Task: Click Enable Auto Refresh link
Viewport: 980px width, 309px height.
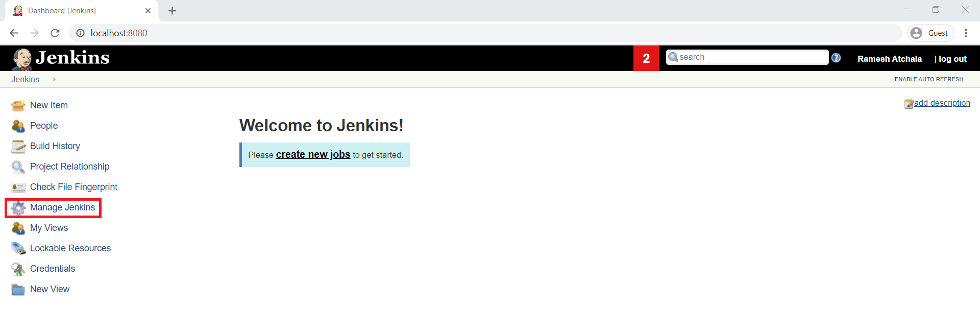Action: [x=929, y=79]
